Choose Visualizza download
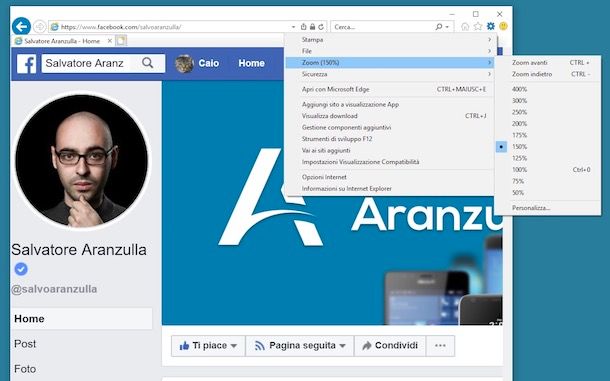The height and width of the screenshot is (381, 610). click(389, 116)
